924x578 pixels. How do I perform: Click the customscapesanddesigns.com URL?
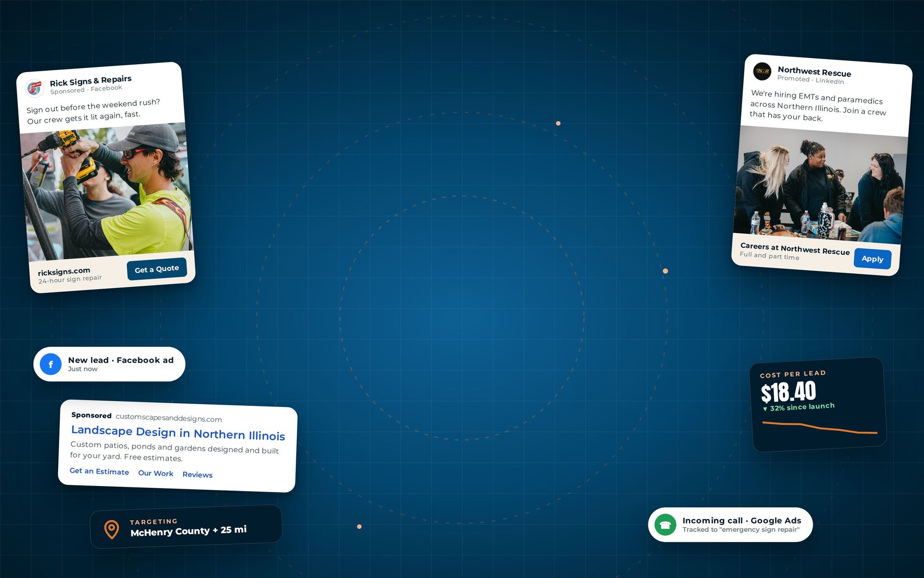click(x=169, y=418)
